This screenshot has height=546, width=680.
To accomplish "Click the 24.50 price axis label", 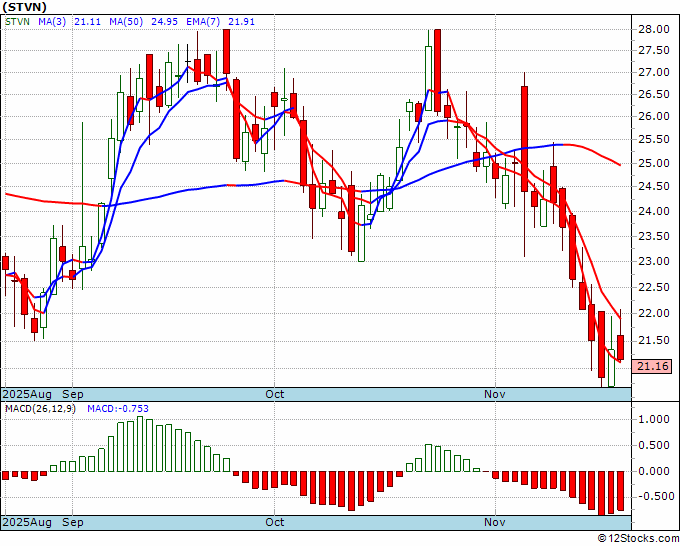I will [654, 187].
